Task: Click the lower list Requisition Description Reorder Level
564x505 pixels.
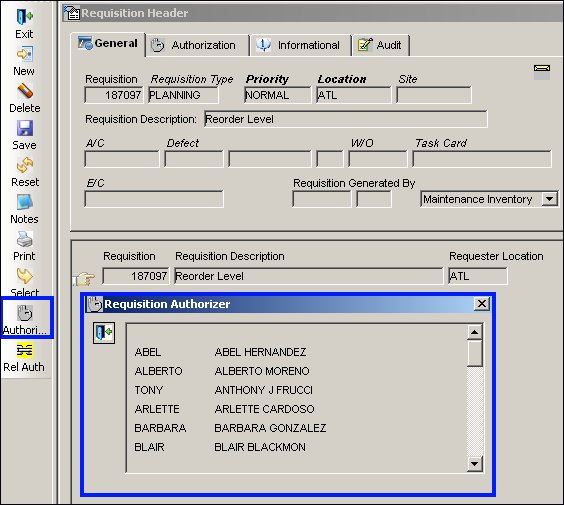Action: [x=309, y=276]
